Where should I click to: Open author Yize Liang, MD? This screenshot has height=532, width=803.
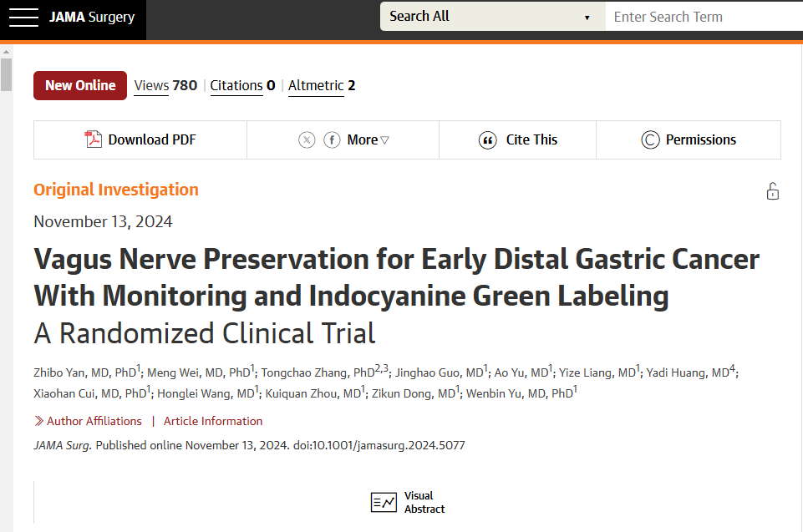[x=599, y=372]
